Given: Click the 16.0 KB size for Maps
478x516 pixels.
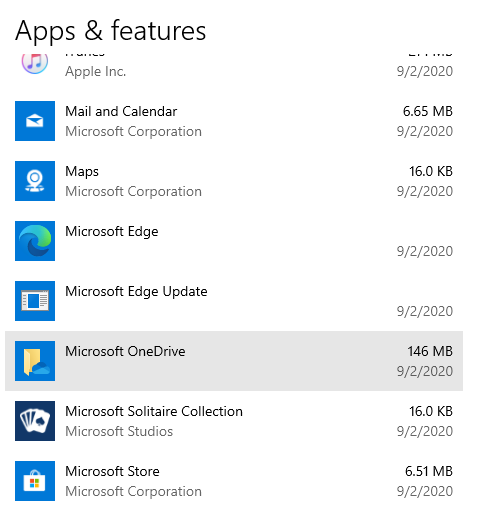Looking at the screenshot, I should point(431,171).
